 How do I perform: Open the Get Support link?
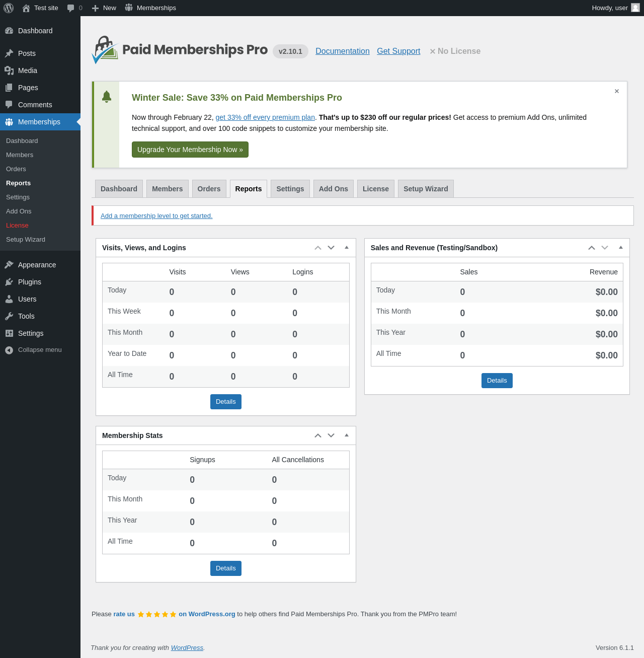coord(398,51)
